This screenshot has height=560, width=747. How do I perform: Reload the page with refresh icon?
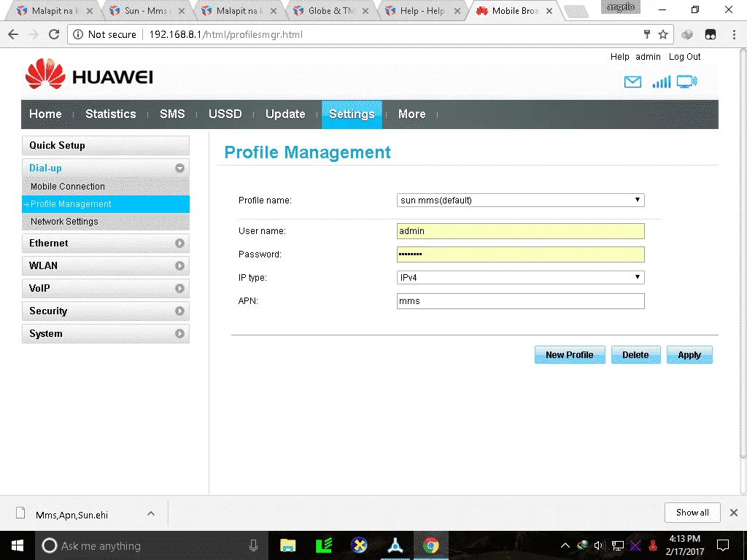[x=54, y=34]
